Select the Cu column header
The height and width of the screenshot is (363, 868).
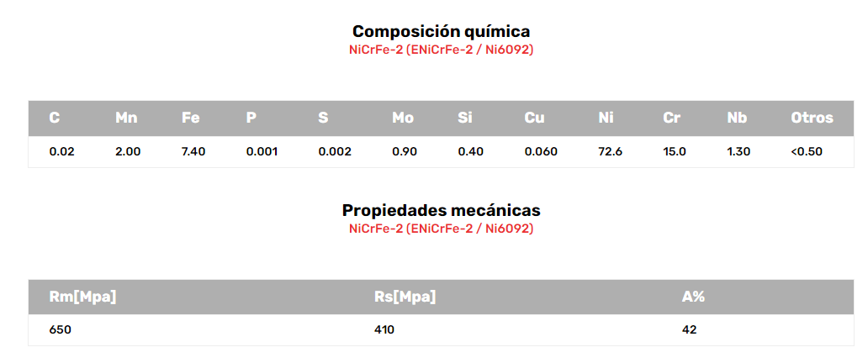point(534,118)
